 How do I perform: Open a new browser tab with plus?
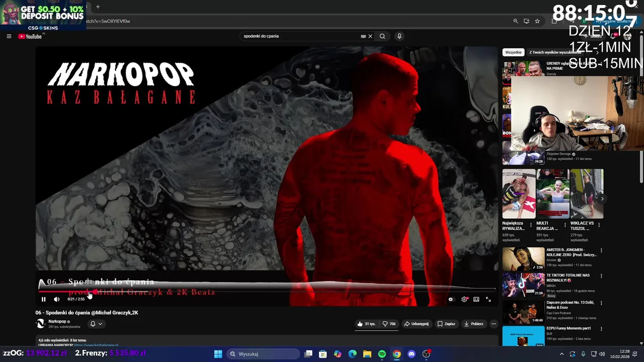[x=98, y=7]
